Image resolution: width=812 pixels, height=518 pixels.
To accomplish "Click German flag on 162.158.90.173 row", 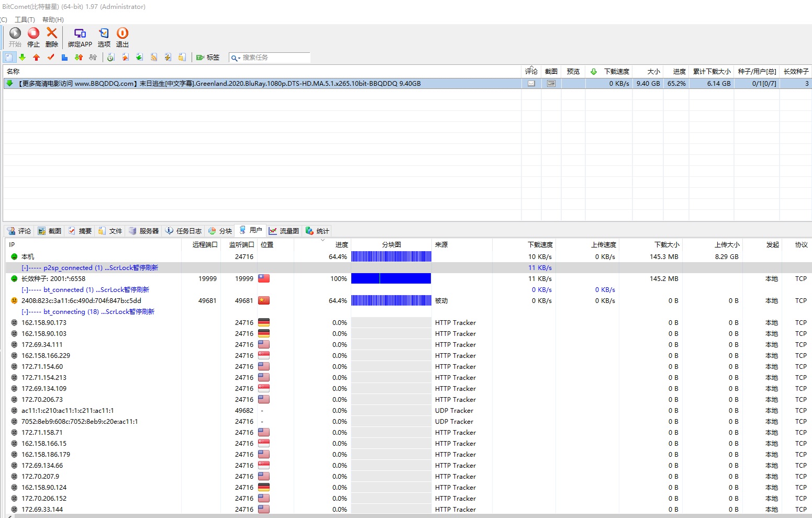I will coord(264,322).
